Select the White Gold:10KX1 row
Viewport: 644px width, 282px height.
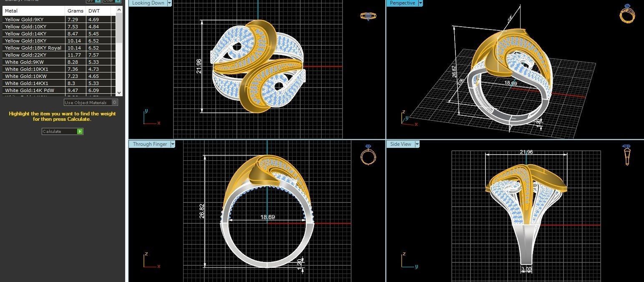[59, 69]
